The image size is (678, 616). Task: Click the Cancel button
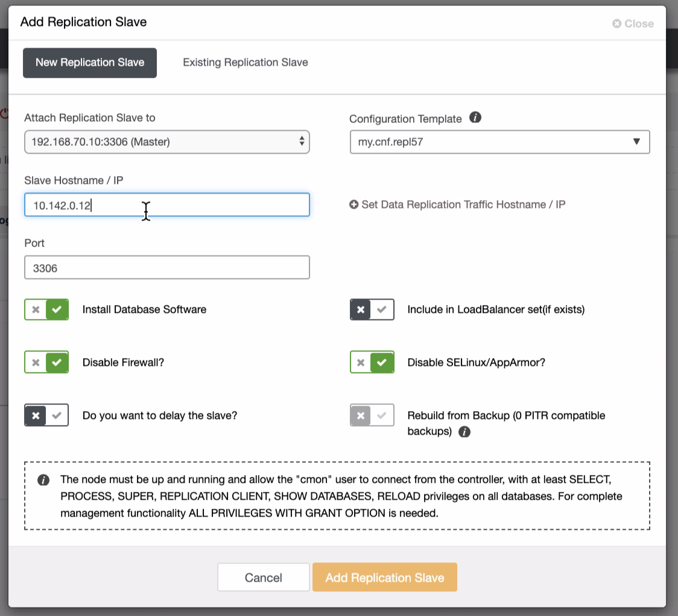[264, 577]
